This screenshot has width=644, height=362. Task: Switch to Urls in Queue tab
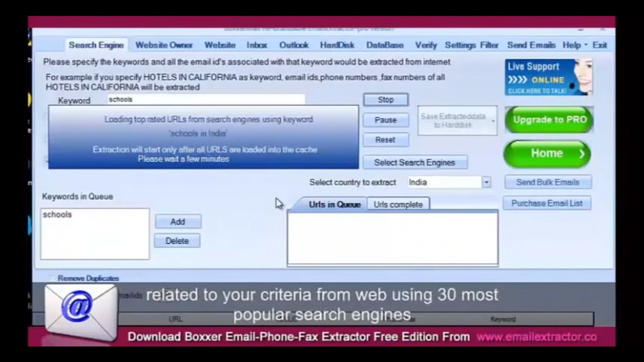pyautogui.click(x=334, y=205)
